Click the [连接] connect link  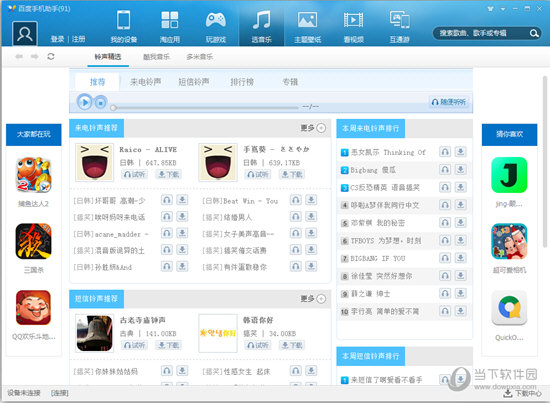[60, 393]
